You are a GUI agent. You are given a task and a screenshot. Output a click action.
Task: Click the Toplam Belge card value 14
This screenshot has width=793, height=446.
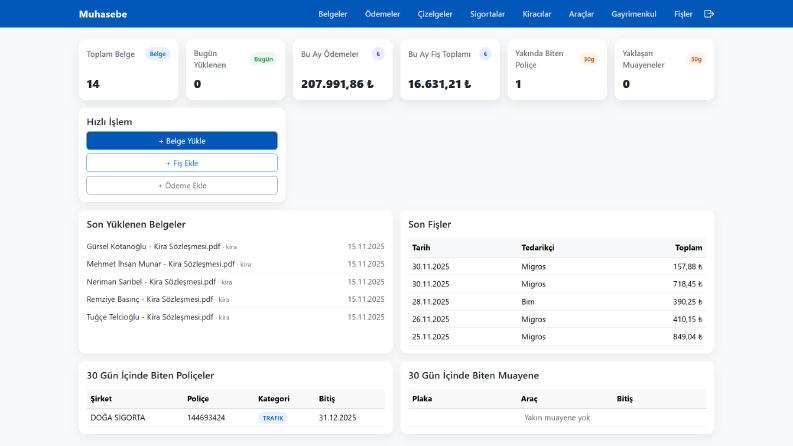(93, 84)
